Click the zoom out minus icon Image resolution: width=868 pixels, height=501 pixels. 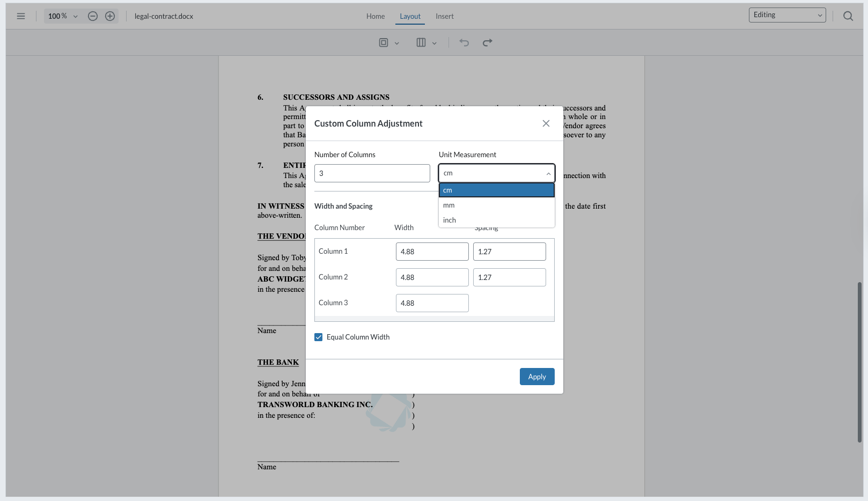point(93,16)
